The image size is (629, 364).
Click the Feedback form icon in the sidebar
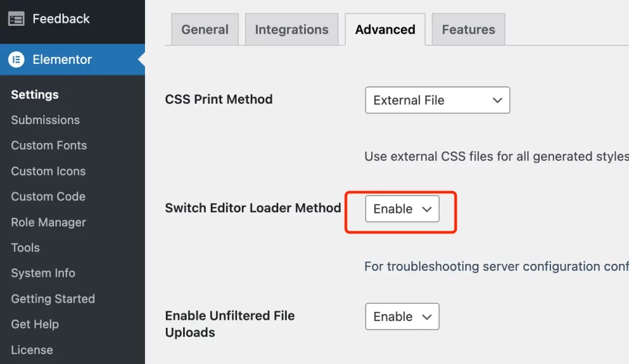(16, 19)
